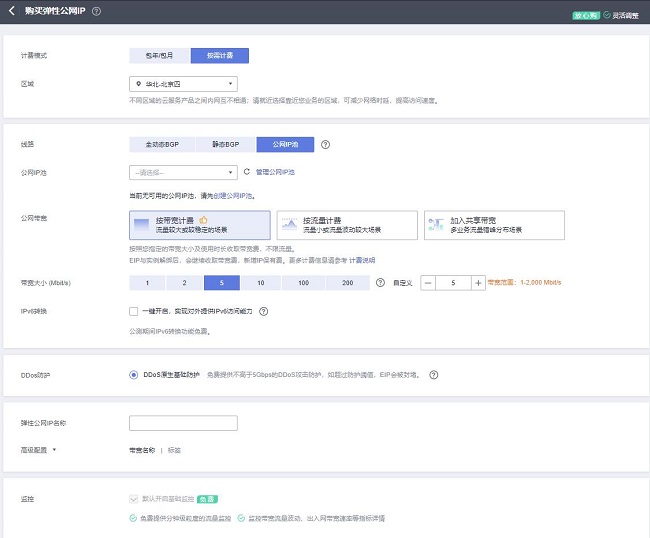Refresh the 公网IP池 dropdown list
Image resolution: width=650 pixels, height=538 pixels.
pos(246,172)
